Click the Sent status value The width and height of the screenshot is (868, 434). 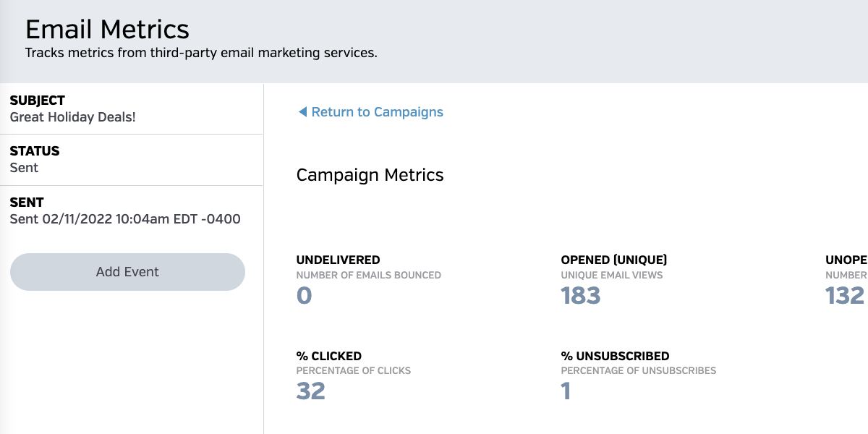tap(24, 168)
